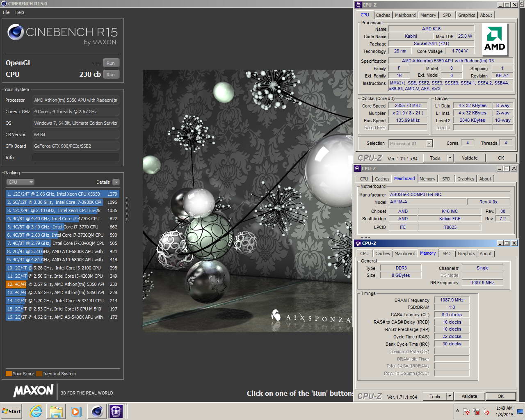Run the OpenGL benchmark

tap(111, 63)
